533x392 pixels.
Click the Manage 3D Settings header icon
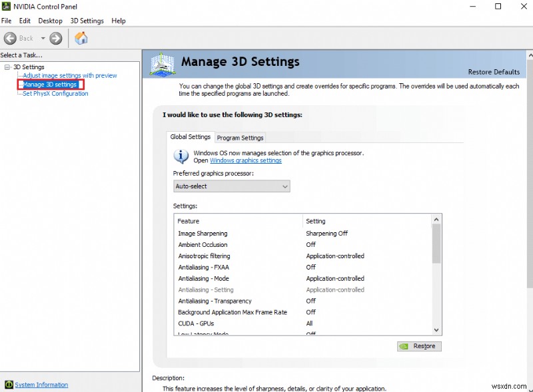click(x=162, y=63)
